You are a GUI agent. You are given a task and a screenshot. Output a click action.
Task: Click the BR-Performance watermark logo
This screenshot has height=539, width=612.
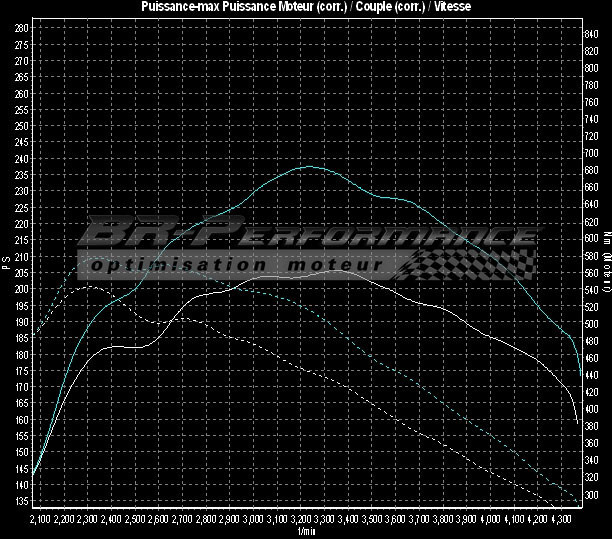coord(300,236)
